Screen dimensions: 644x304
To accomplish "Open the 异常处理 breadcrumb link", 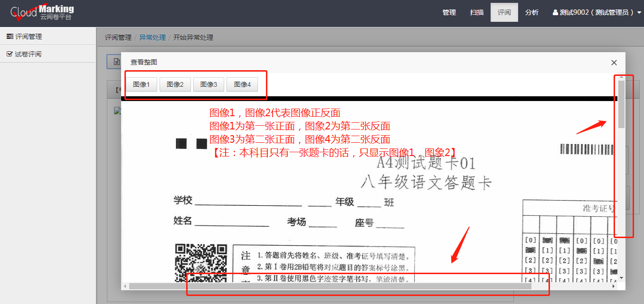I will click(x=152, y=37).
